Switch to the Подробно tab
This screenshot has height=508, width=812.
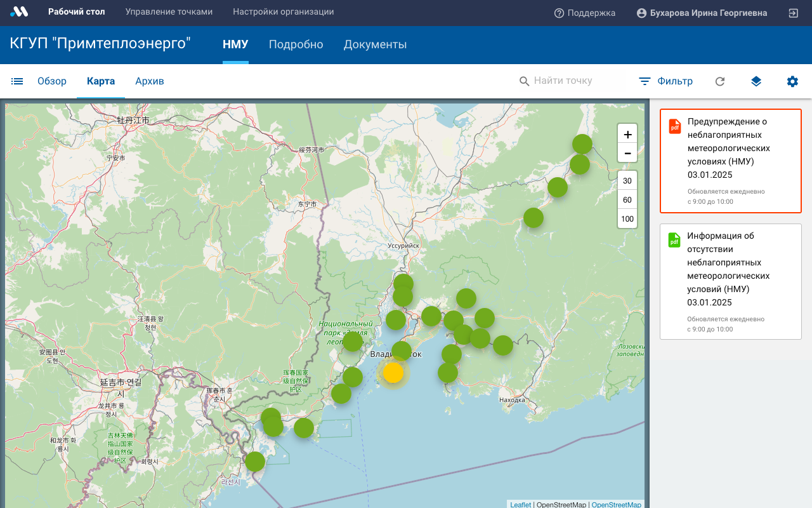(296, 44)
